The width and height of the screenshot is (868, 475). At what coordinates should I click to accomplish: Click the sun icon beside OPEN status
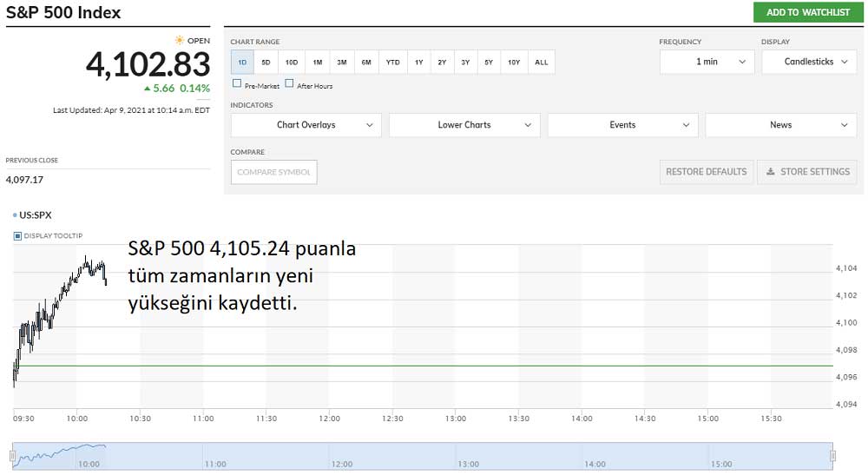point(180,40)
